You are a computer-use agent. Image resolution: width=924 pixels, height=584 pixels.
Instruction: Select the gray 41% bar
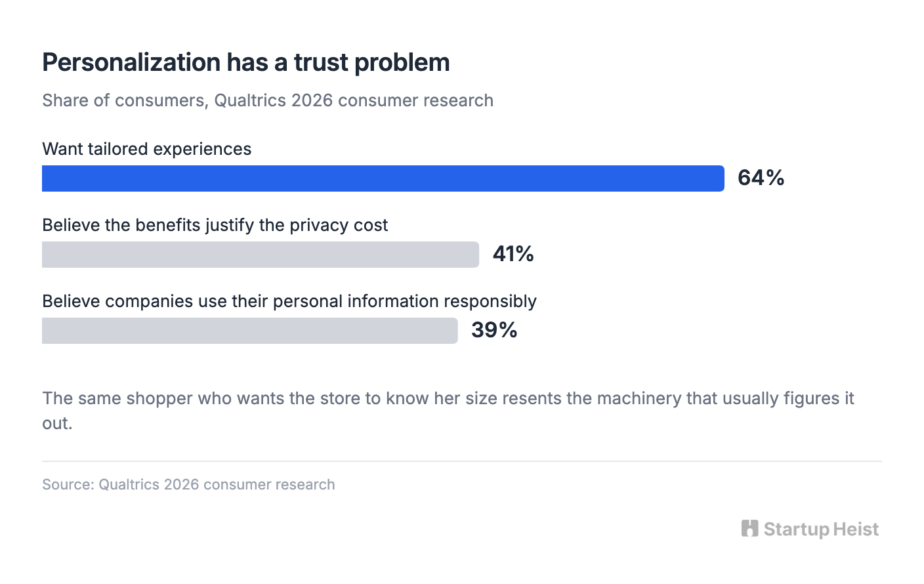point(261,255)
